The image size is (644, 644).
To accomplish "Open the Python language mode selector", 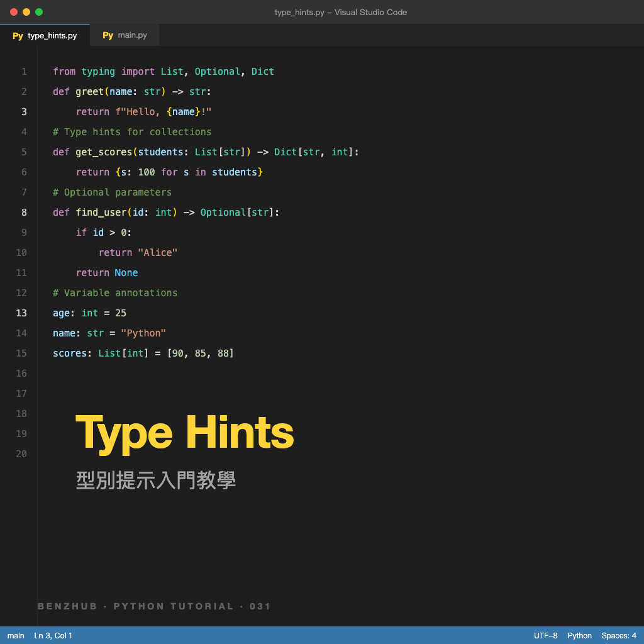I will pos(579,636).
